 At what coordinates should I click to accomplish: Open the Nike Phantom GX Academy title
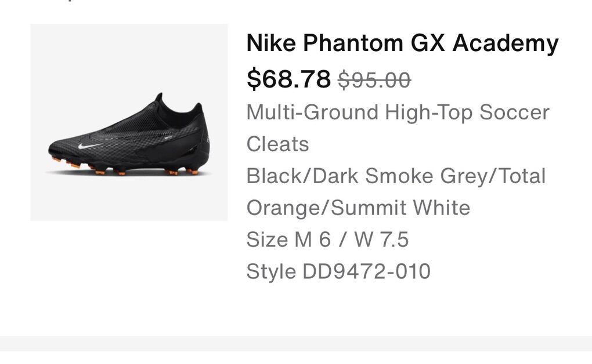pos(402,43)
